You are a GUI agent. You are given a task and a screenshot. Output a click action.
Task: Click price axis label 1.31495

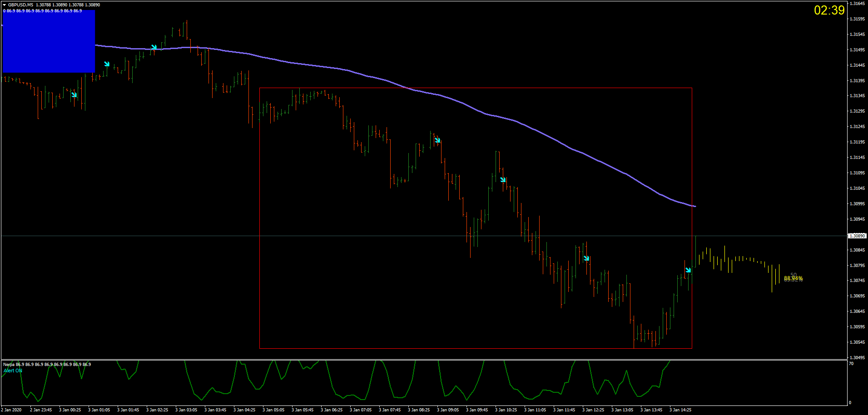point(857,50)
